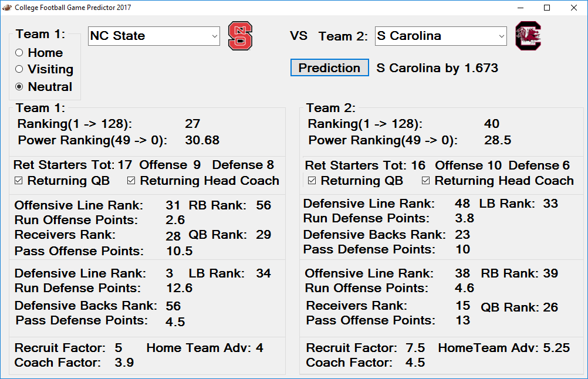
Task: Click Team 2 Ranking value 40
Action: pos(492,124)
